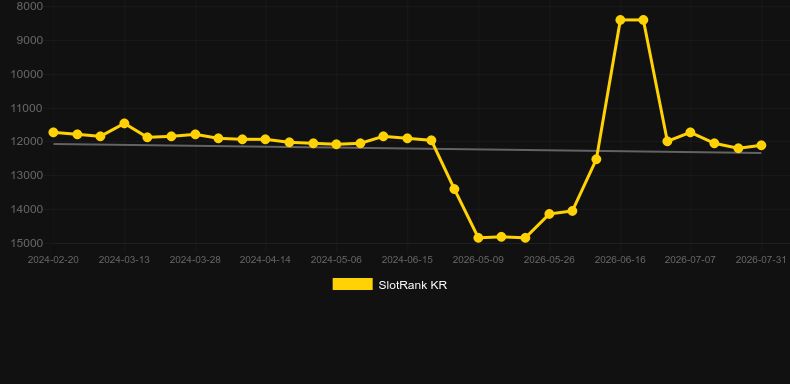Click the 13000 y-axis label

pos(27,175)
